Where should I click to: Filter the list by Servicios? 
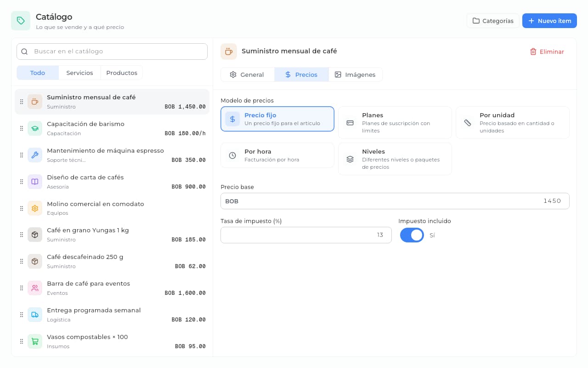tap(79, 73)
